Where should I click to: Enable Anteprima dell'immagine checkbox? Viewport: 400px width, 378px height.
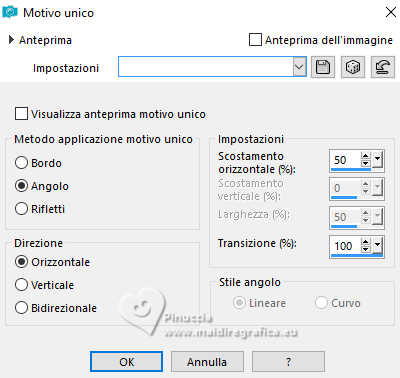click(255, 40)
